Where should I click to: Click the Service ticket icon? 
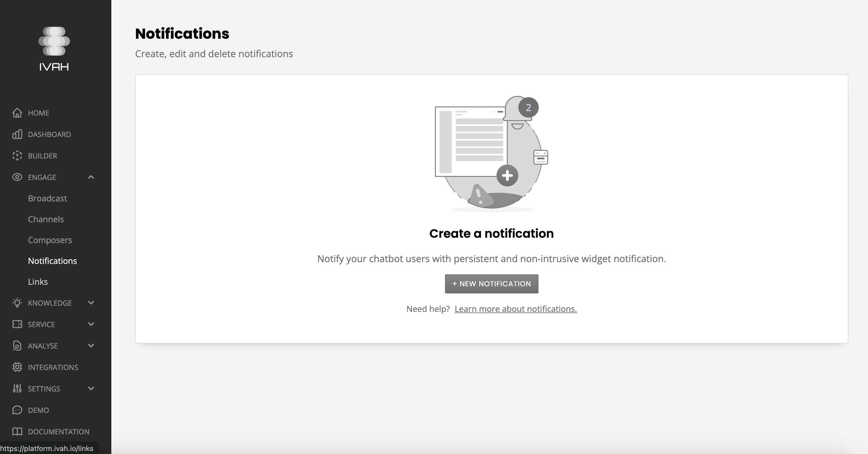(x=17, y=324)
